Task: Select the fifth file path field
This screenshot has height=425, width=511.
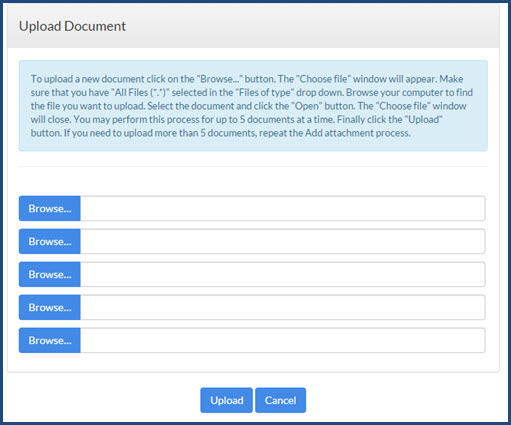Action: point(283,340)
